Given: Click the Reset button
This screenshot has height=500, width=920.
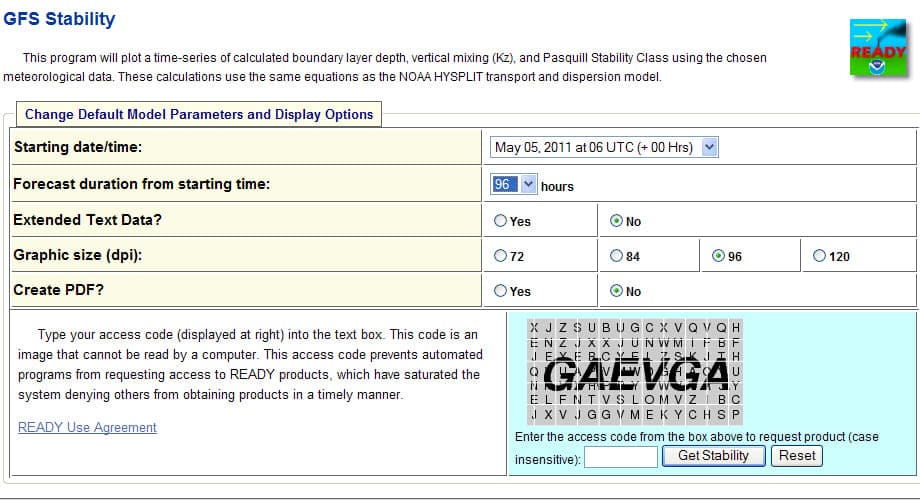Looking at the screenshot, I should point(797,456).
